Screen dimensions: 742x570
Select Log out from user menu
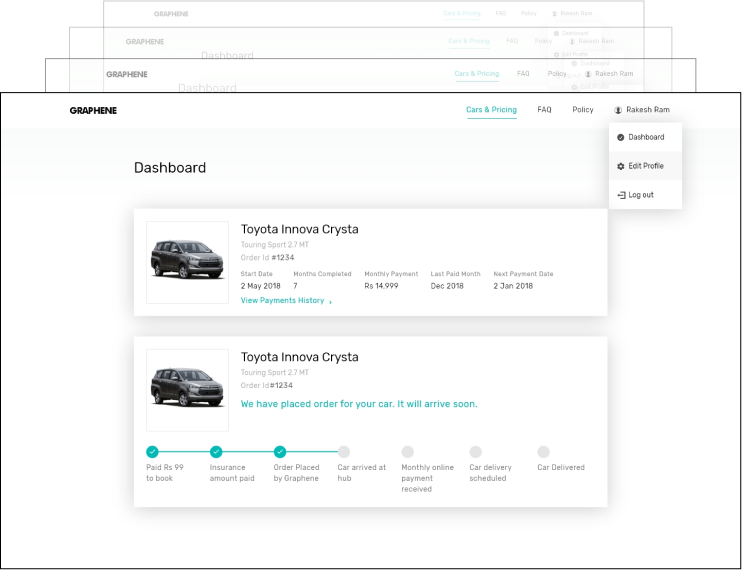(x=645, y=195)
